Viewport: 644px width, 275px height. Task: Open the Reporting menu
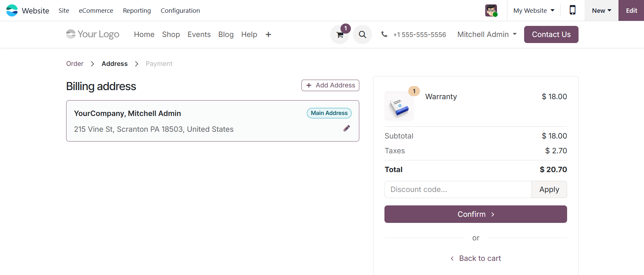click(137, 10)
